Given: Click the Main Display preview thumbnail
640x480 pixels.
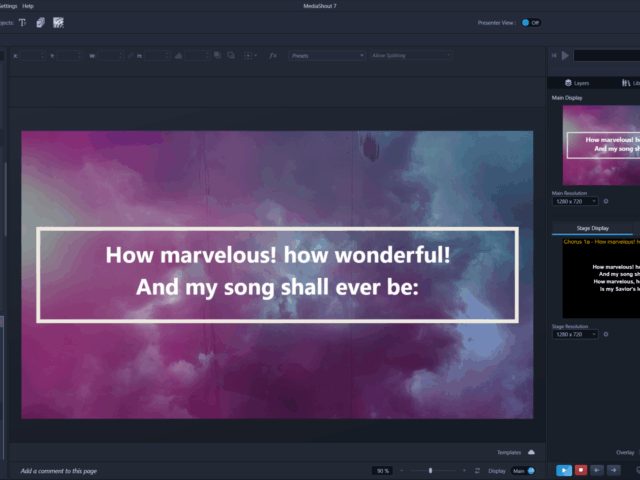Looking at the screenshot, I should coord(601,145).
